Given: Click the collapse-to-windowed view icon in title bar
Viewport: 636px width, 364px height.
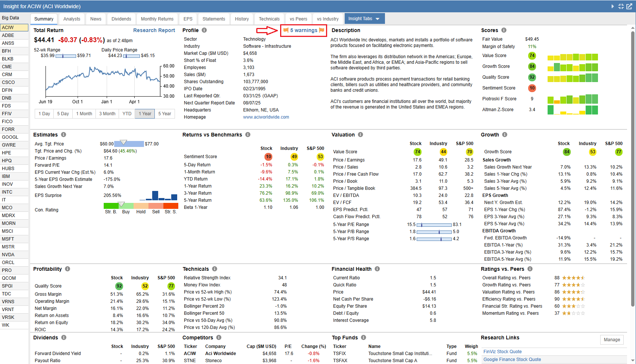Looking at the screenshot, I should click(x=621, y=6).
